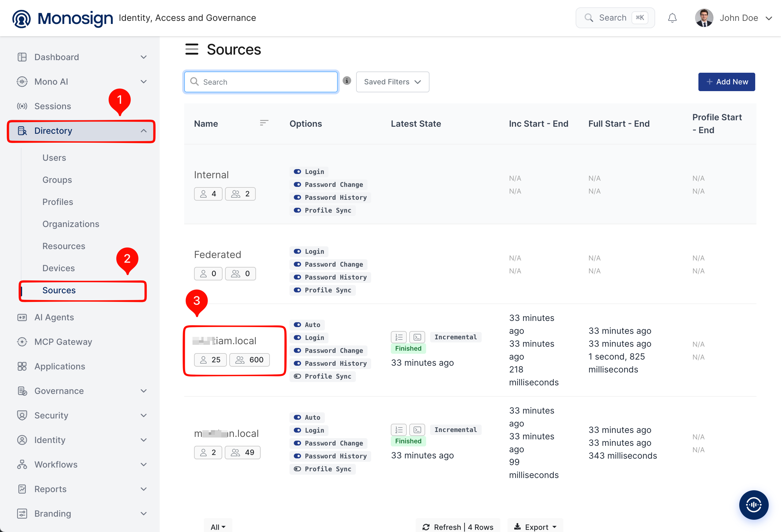Click the Internal source group count badge 2
Screen dimensions: 781x532
coord(240,194)
